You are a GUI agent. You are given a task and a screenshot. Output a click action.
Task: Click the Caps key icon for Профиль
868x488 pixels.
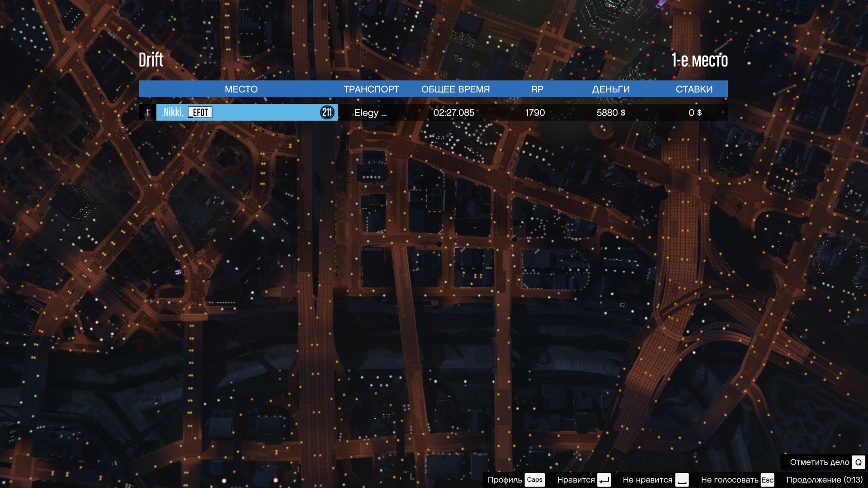[x=534, y=480]
